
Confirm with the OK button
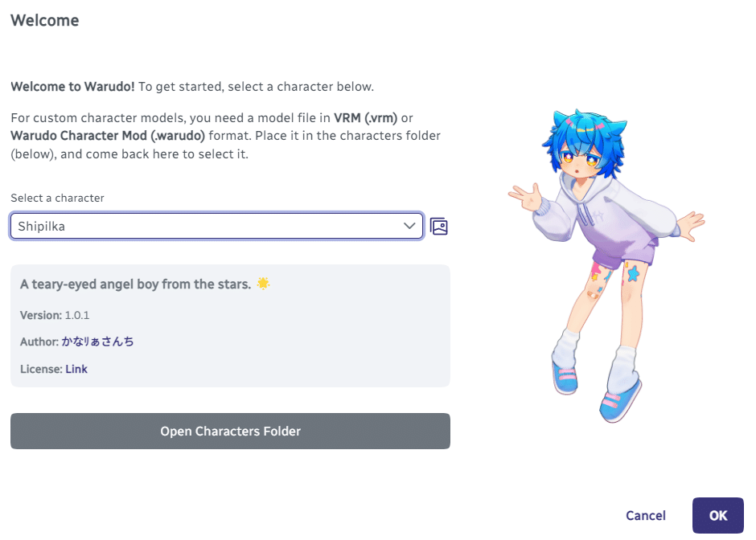(717, 515)
